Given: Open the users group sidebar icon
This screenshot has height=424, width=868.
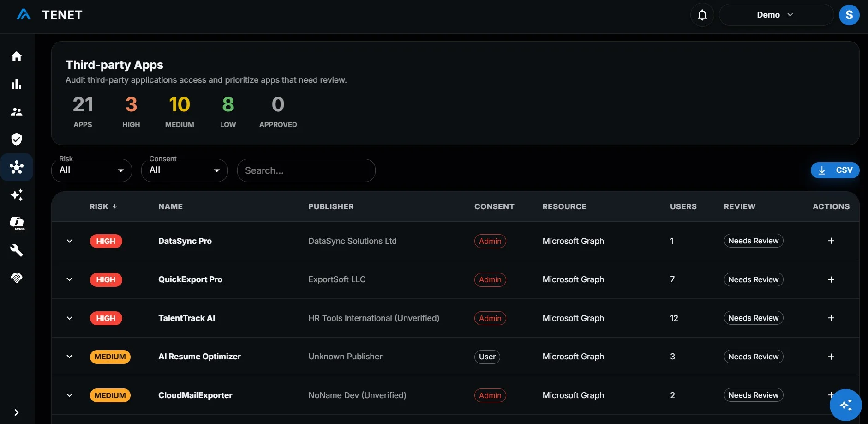Looking at the screenshot, I should point(17,112).
